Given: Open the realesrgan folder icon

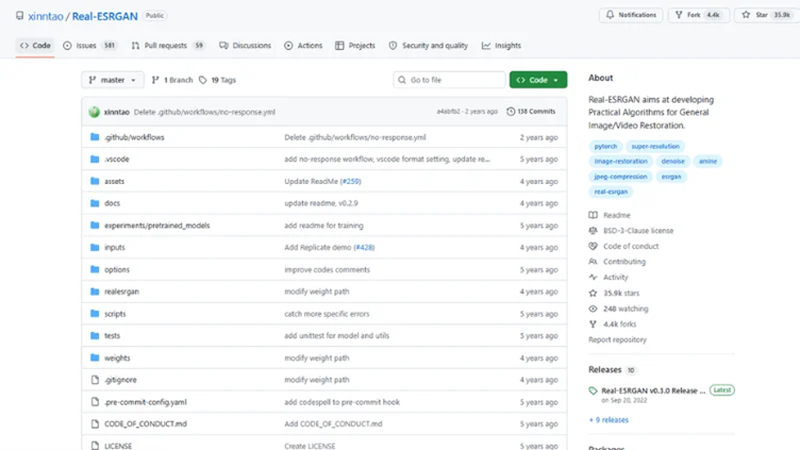Looking at the screenshot, I should coord(94,291).
